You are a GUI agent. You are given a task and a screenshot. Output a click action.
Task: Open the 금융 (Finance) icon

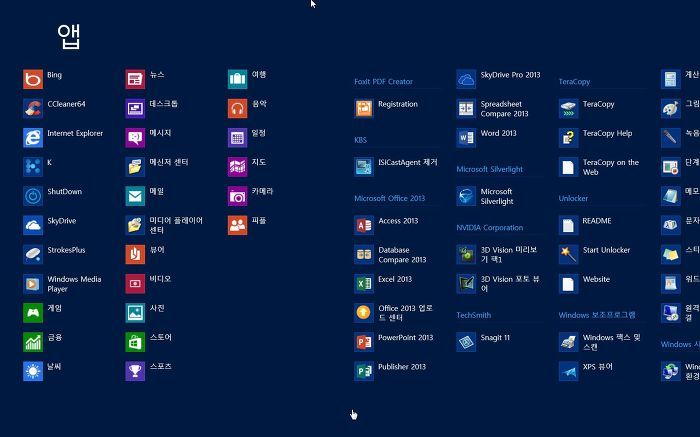tap(33, 342)
